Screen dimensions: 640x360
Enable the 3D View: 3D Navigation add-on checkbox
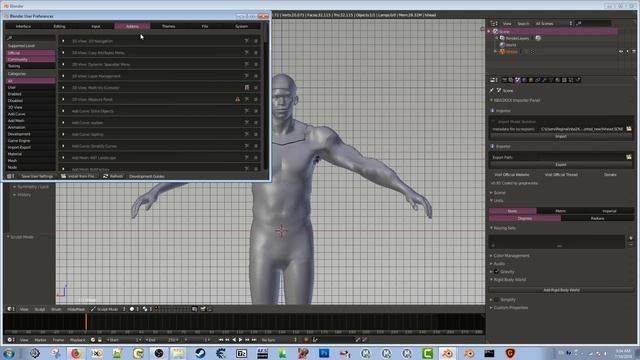pos(256,41)
